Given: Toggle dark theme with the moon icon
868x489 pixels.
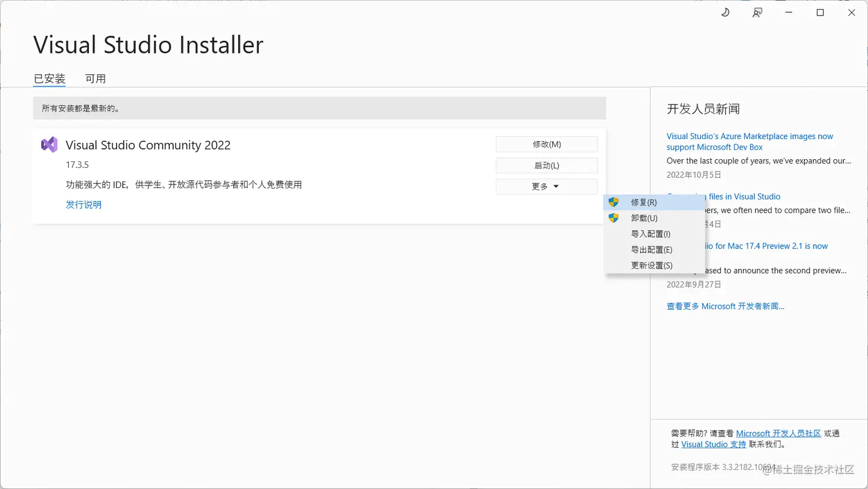Looking at the screenshot, I should pos(724,12).
